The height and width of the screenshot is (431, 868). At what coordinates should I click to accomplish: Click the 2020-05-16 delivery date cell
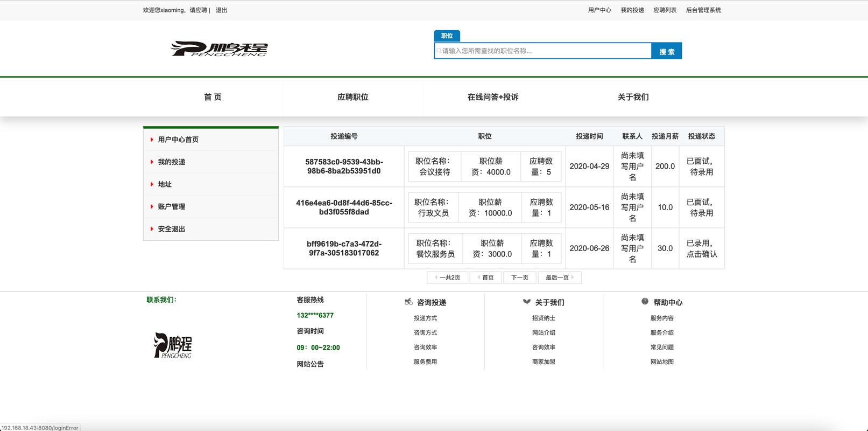coord(589,207)
